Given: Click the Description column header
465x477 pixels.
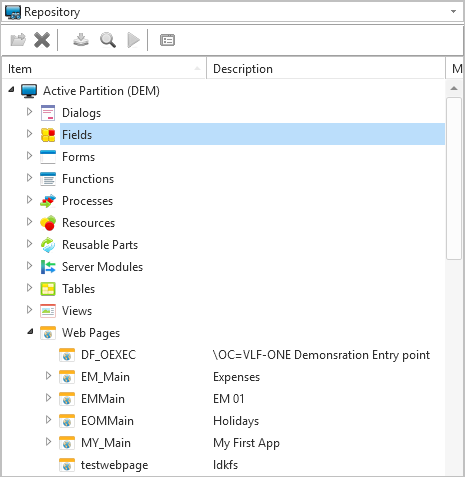Looking at the screenshot, I should (x=326, y=69).
